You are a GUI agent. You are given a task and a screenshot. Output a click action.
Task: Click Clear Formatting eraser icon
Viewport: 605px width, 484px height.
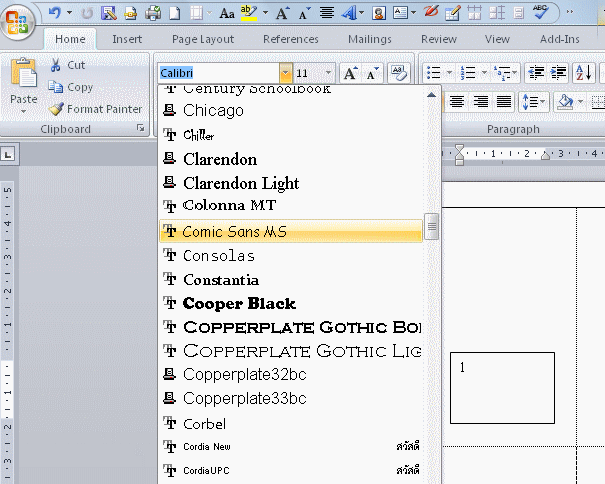[x=399, y=73]
